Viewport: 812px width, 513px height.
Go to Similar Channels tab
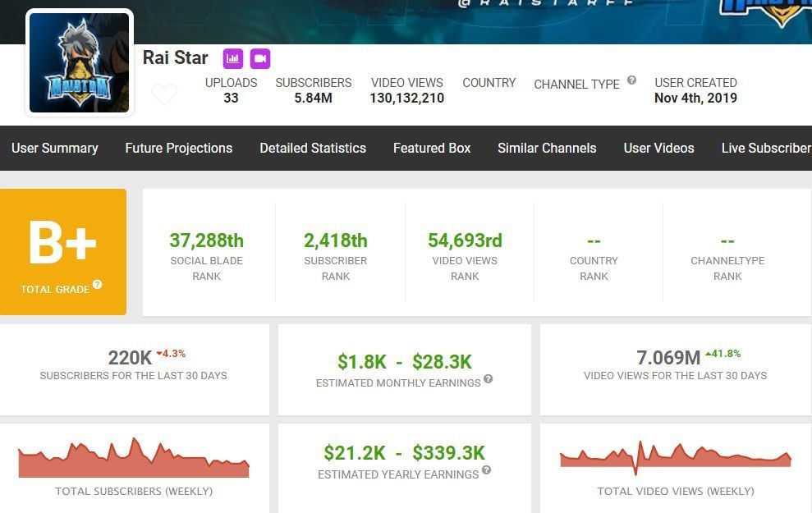tap(547, 148)
